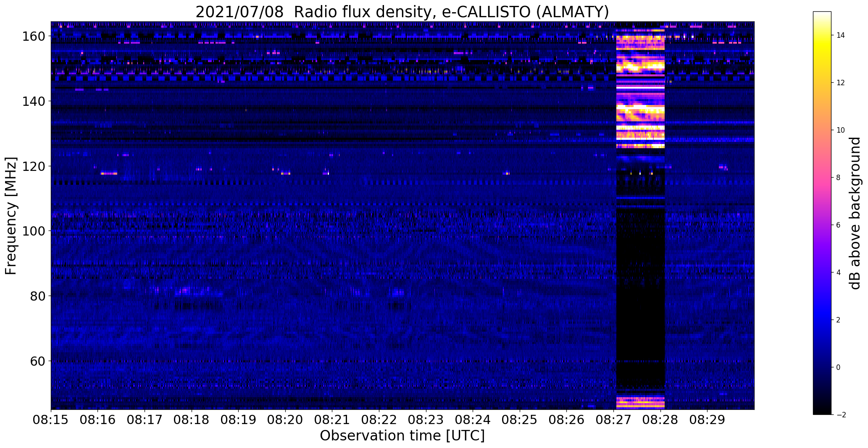The width and height of the screenshot is (868, 448).
Task: Click the 08:20 time tick label
Action: click(x=285, y=420)
